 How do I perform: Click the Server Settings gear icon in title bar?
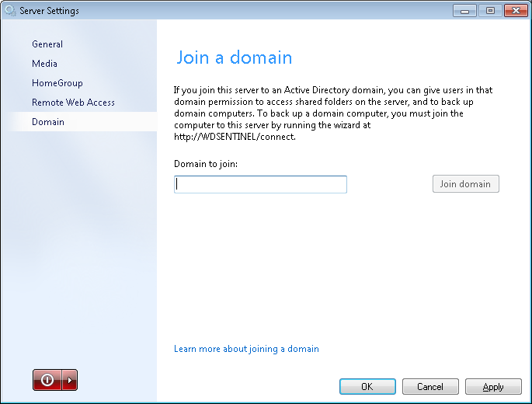pos(10,11)
